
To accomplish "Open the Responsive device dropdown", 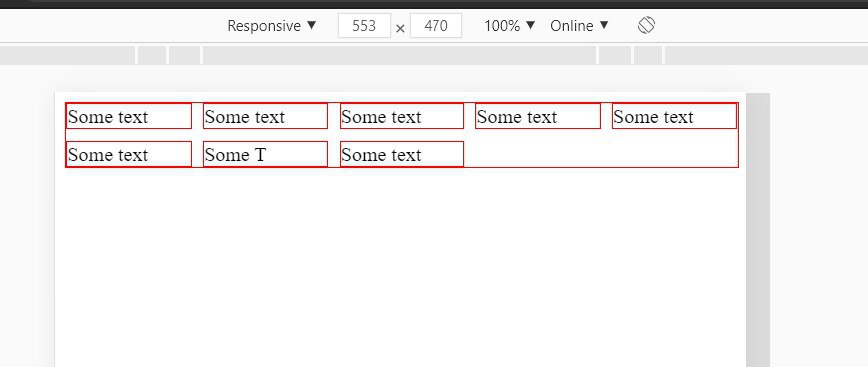I will coord(272,26).
